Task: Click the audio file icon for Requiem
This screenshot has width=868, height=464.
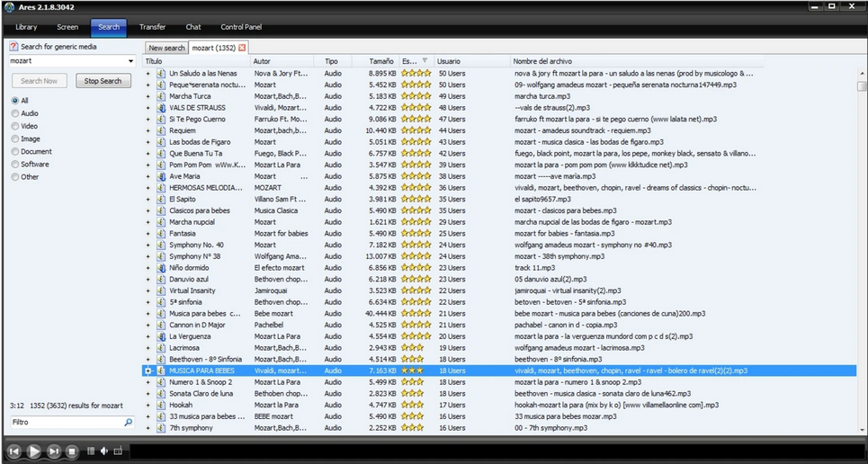Action: 161,130
